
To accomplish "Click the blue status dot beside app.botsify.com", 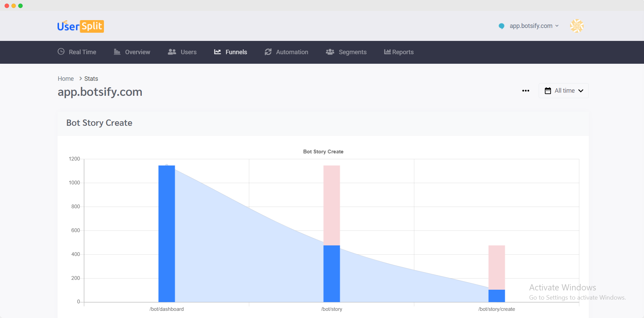I will click(502, 26).
